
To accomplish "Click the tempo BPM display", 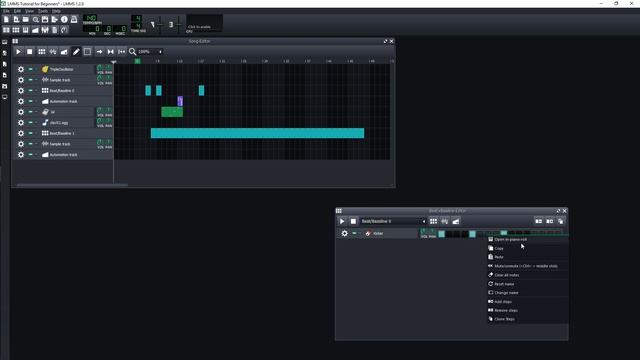I will click(x=90, y=18).
